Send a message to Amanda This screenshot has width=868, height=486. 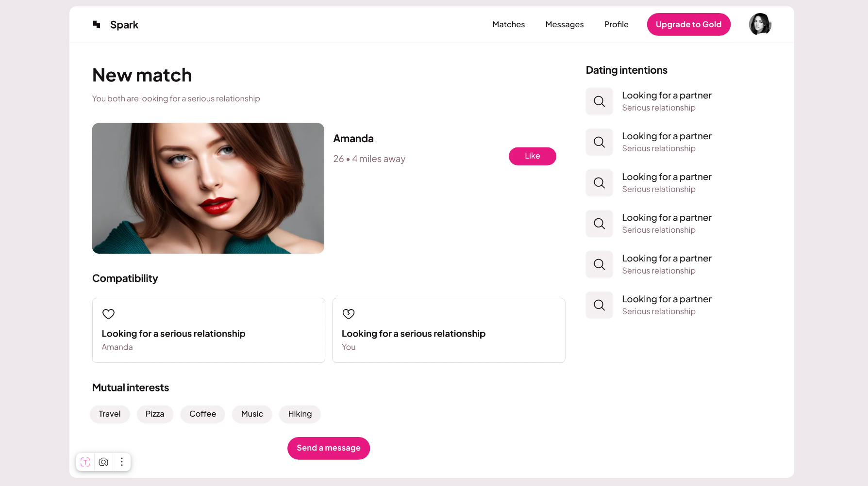click(328, 448)
